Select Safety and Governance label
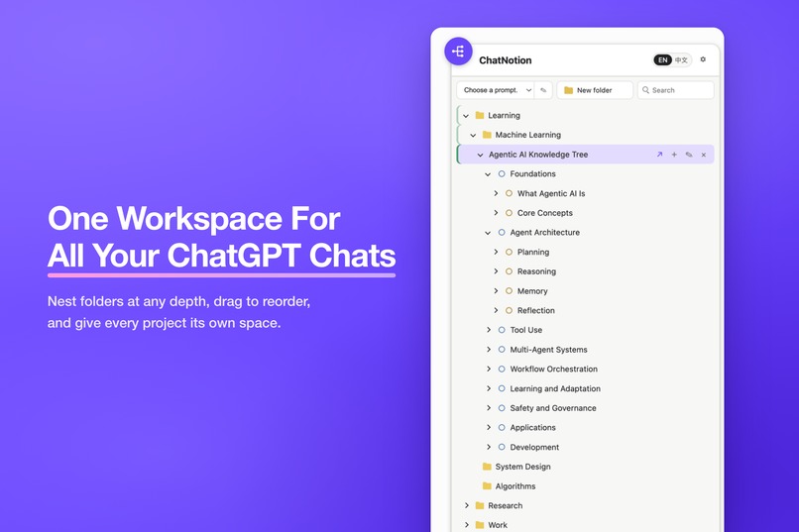This screenshot has height=532, width=799. pyautogui.click(x=553, y=408)
